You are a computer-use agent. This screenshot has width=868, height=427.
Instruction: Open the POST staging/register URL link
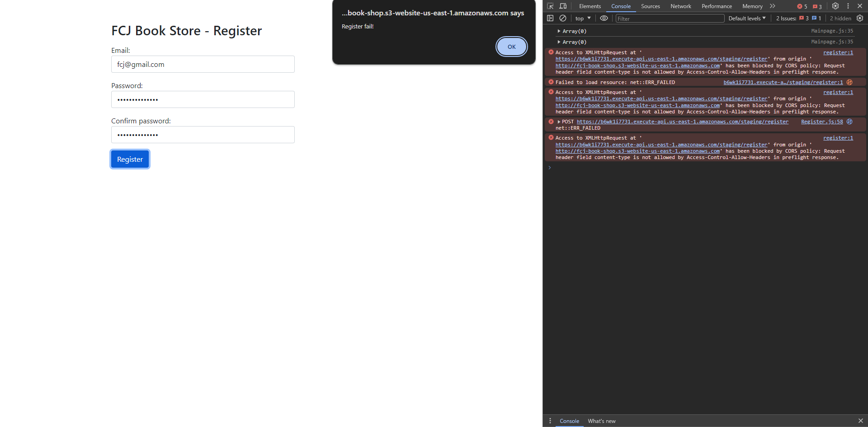(683, 122)
